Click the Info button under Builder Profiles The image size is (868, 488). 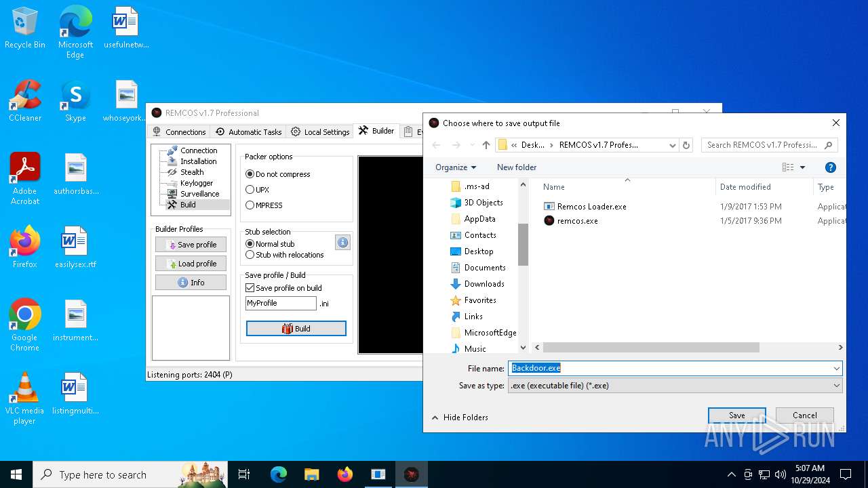[191, 283]
